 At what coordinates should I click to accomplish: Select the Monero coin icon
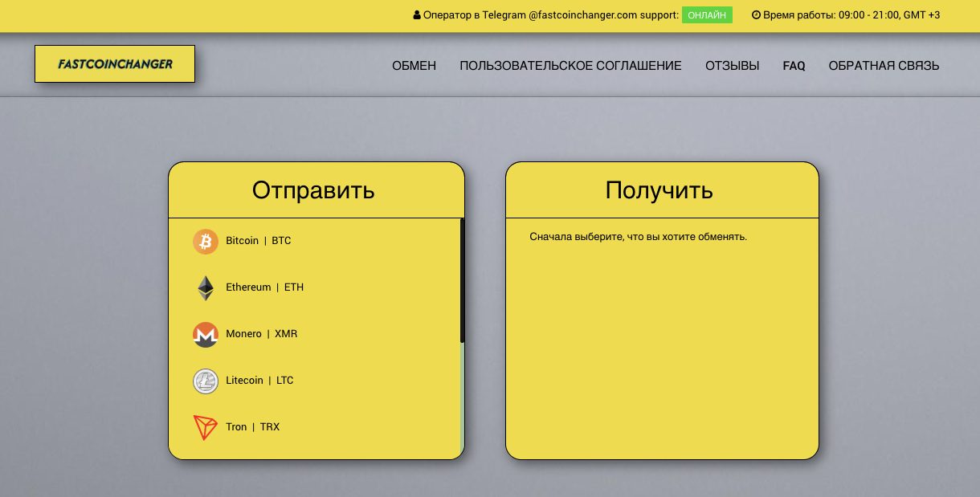[x=206, y=335]
